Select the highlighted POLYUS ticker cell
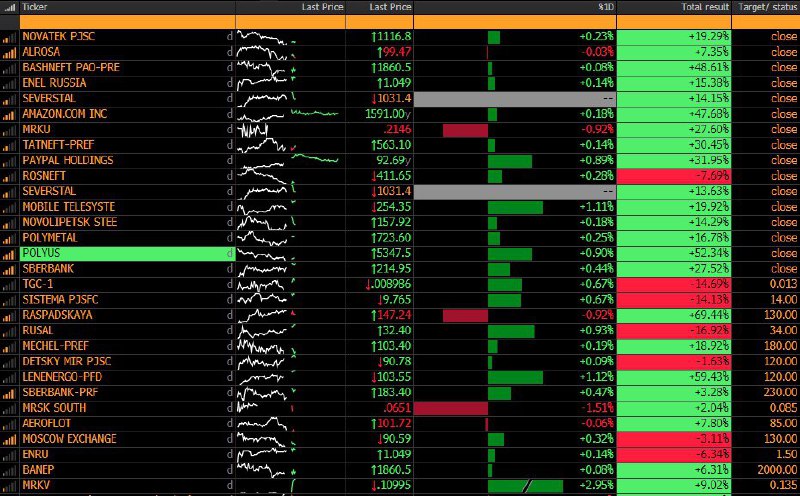The width and height of the screenshot is (800, 496). pos(128,254)
